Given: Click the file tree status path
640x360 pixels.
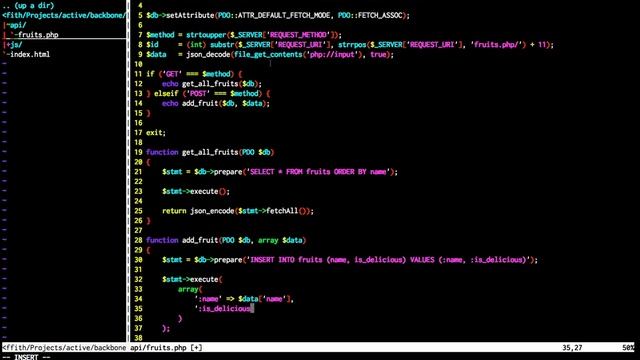Looking at the screenshot, I should (64, 348).
